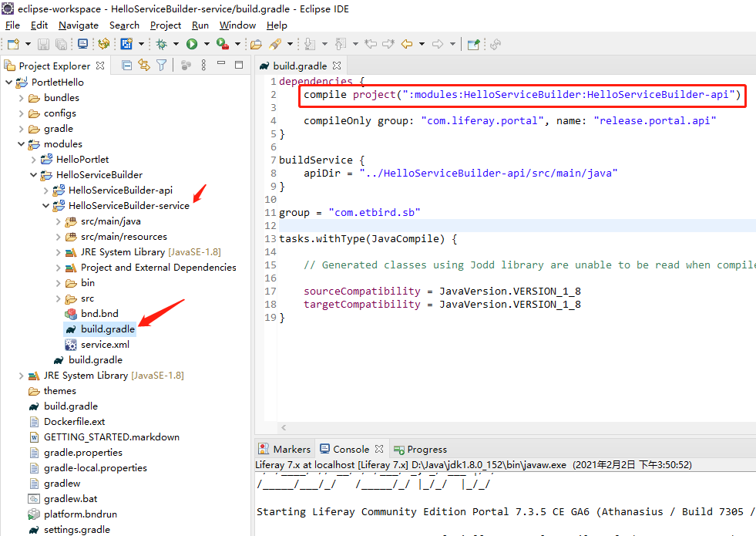Click the green Run button
756x536 pixels.
click(192, 44)
